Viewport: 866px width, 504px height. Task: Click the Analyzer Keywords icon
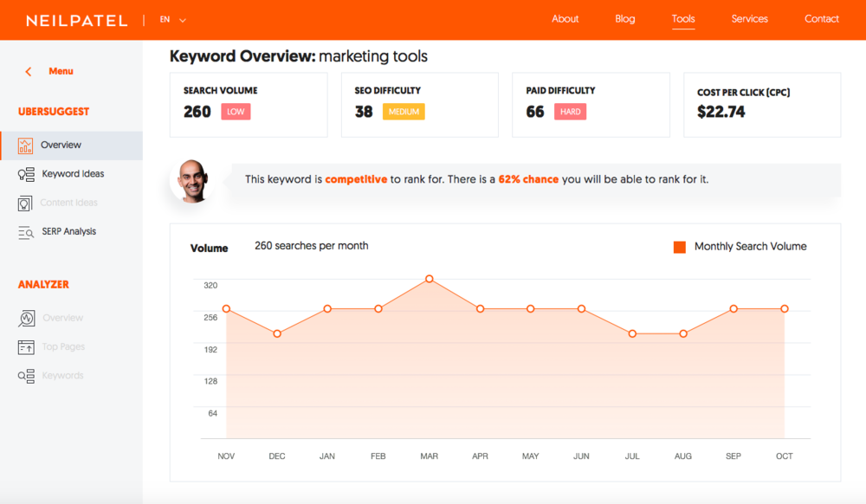pos(26,377)
